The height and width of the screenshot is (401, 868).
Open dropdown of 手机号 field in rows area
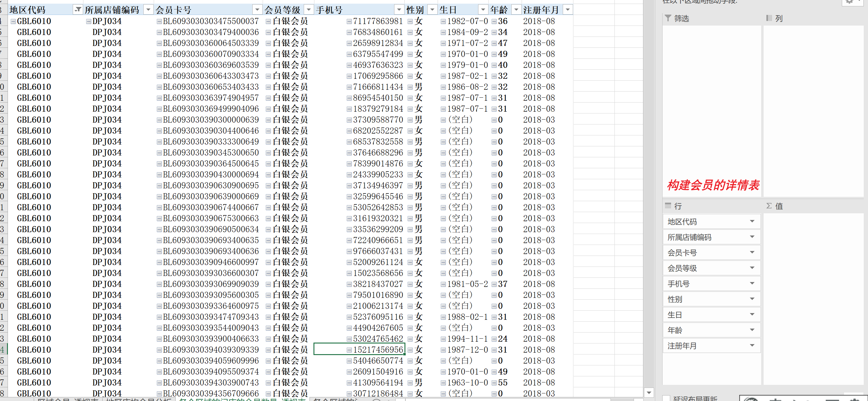pos(752,283)
